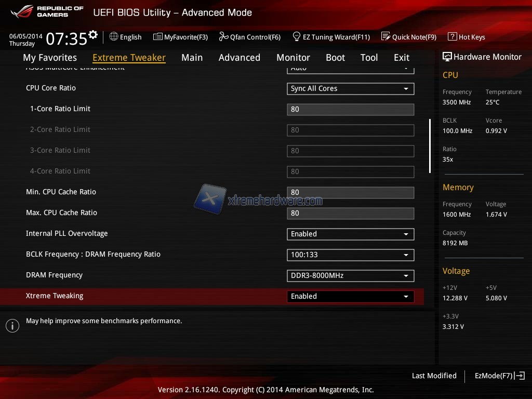
Task: Change the BCLK : DRAM Frequency Ratio selection
Action: [x=350, y=255]
